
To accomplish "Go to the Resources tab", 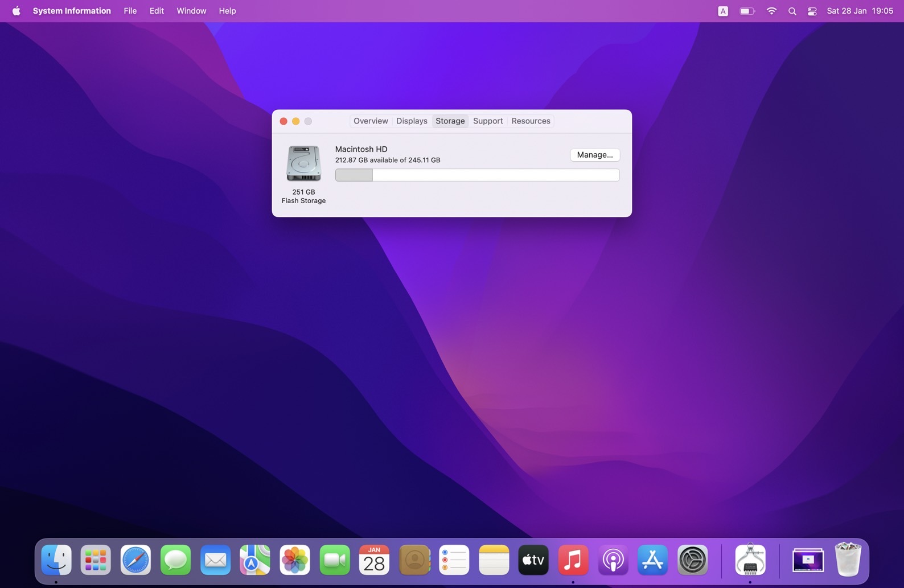I will (x=531, y=121).
